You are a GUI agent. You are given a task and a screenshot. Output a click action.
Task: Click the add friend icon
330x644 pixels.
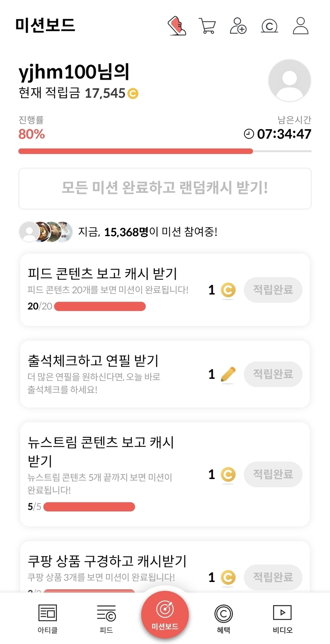[238, 26]
